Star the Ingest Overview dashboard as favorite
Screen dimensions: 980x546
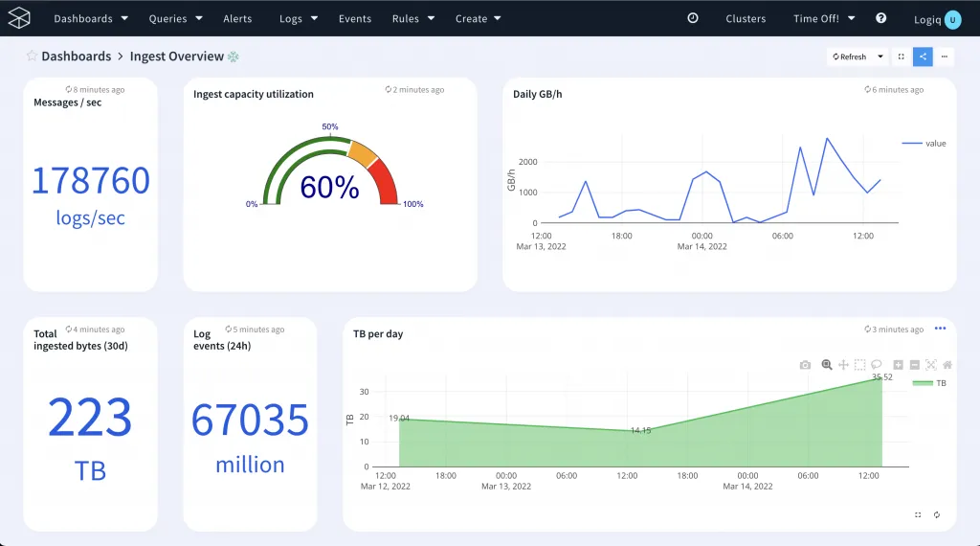point(32,57)
